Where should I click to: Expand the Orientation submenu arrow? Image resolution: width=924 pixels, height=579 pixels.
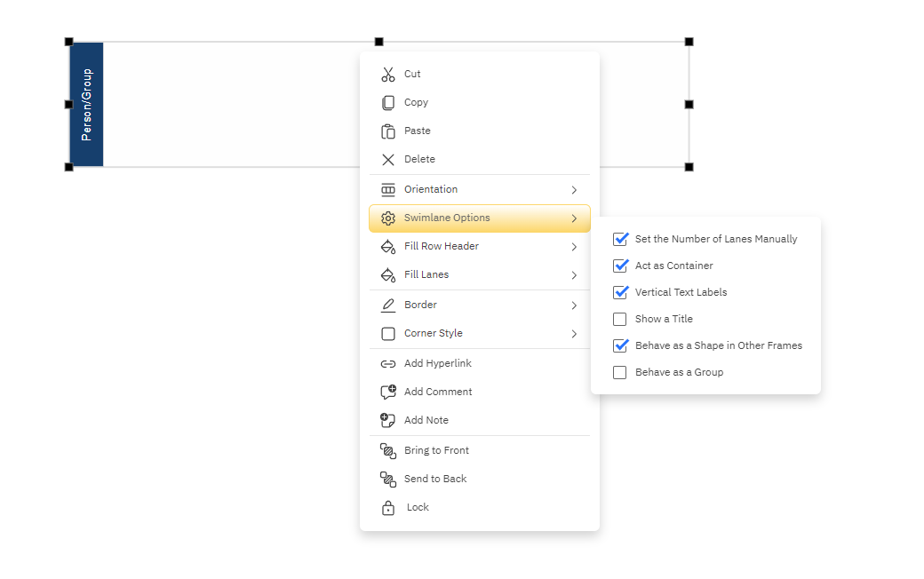click(574, 190)
